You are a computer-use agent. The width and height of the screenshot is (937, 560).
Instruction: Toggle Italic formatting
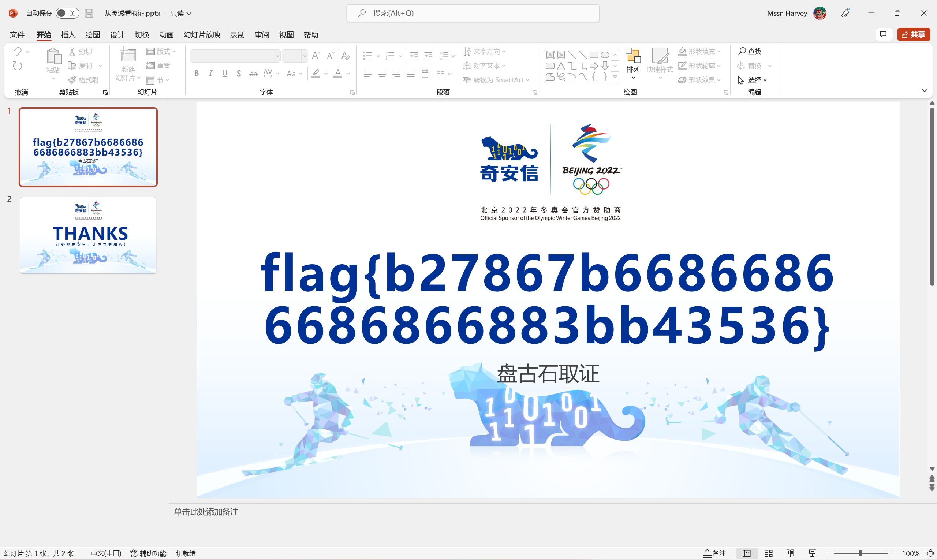coord(210,74)
